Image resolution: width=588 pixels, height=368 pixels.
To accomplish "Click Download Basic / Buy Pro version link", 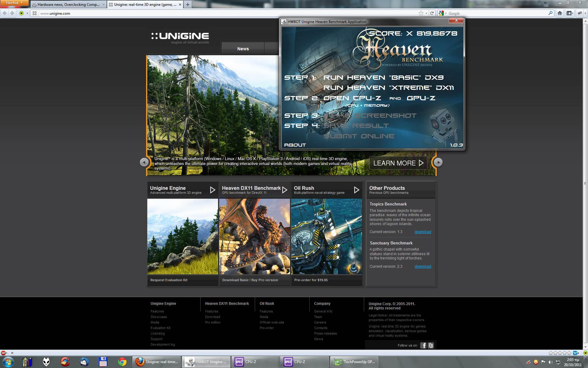I will coord(250,280).
